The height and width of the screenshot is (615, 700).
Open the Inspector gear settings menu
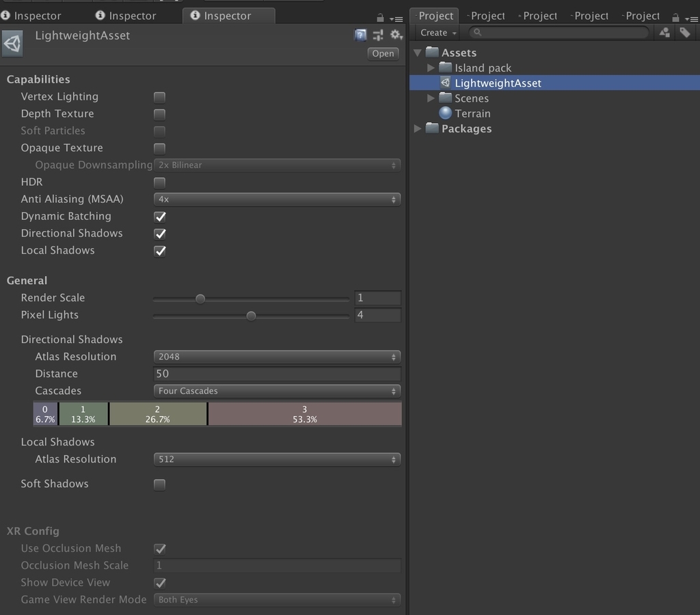pyautogui.click(x=395, y=35)
